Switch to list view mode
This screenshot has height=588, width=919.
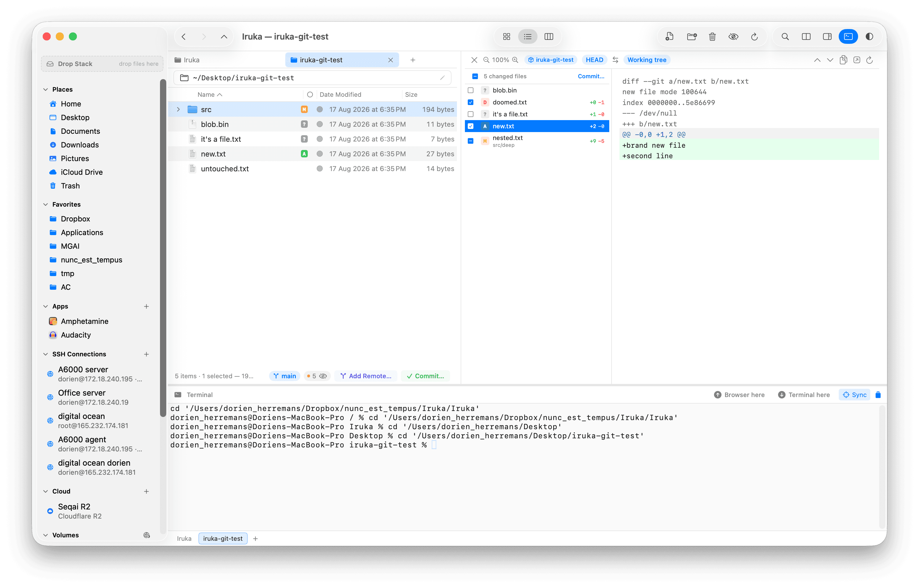click(x=528, y=37)
